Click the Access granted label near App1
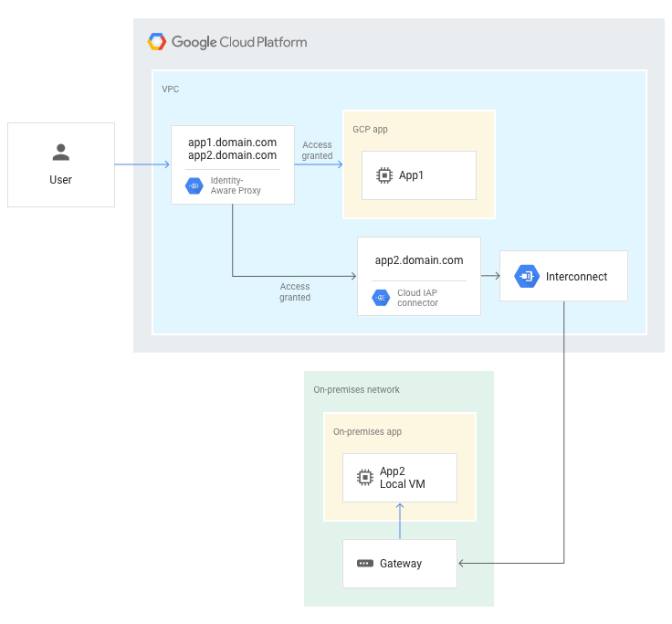Screen dimensions: 672x624 click(x=317, y=150)
